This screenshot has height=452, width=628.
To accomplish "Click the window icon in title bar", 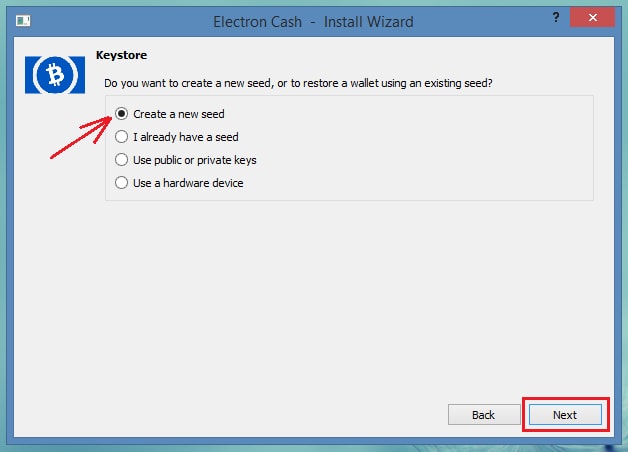I will pos(23,20).
